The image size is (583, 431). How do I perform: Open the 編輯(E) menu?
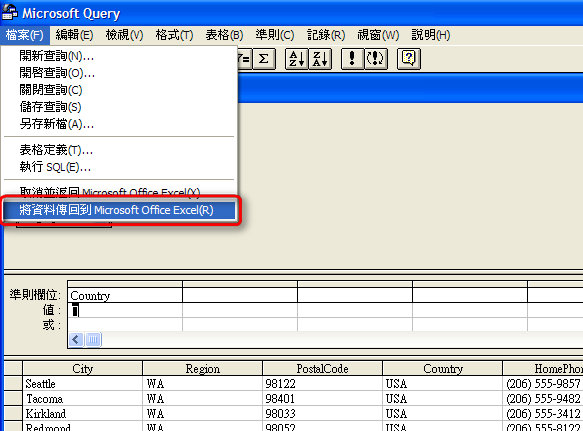point(74,35)
